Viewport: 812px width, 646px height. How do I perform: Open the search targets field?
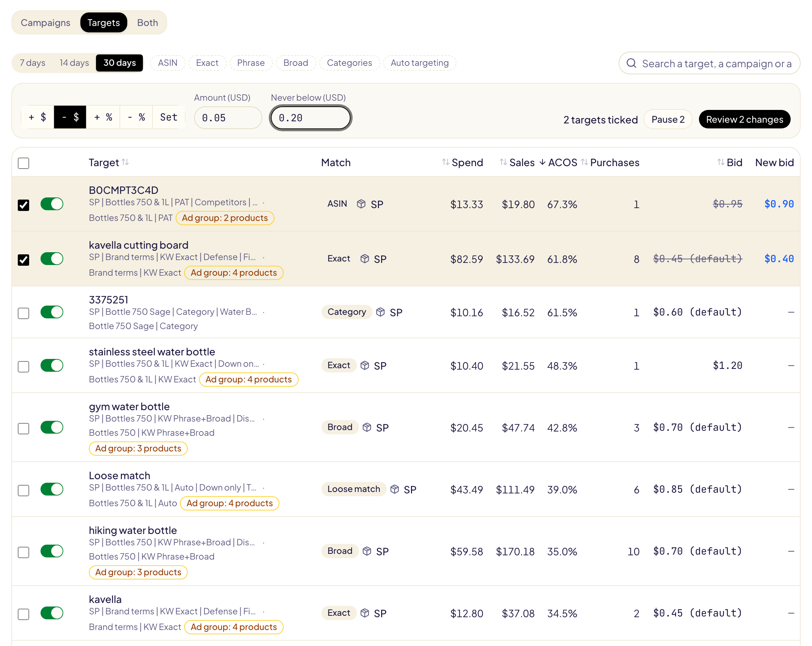709,63
